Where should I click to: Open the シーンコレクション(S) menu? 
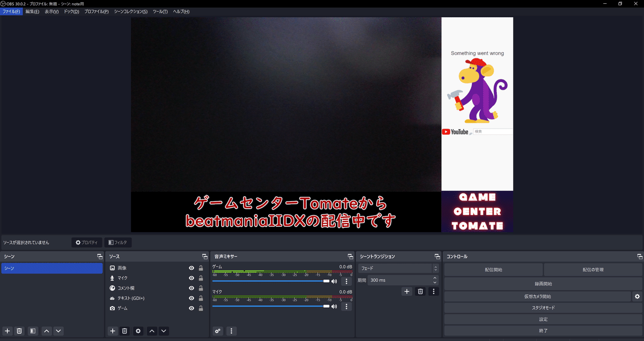(130, 11)
